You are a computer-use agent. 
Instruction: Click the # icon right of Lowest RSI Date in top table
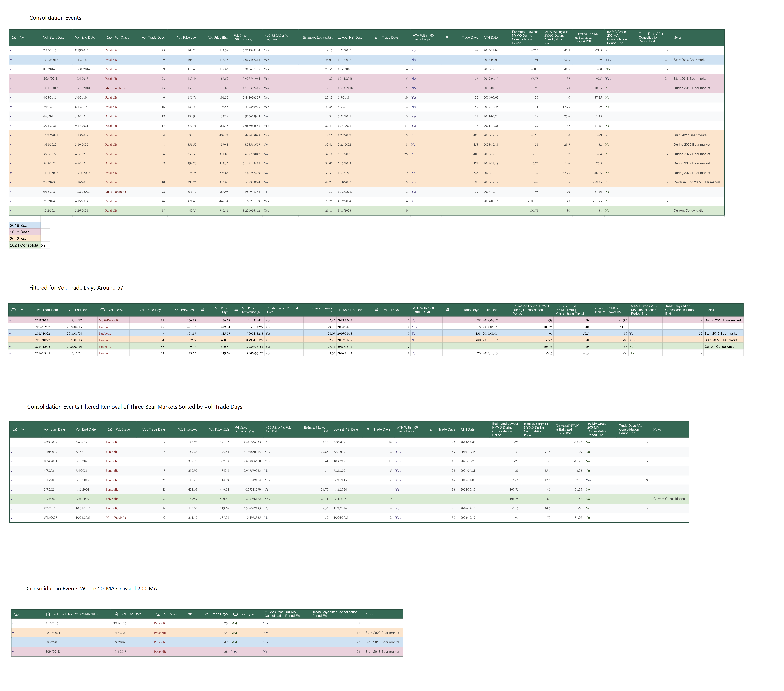pyautogui.click(x=376, y=38)
